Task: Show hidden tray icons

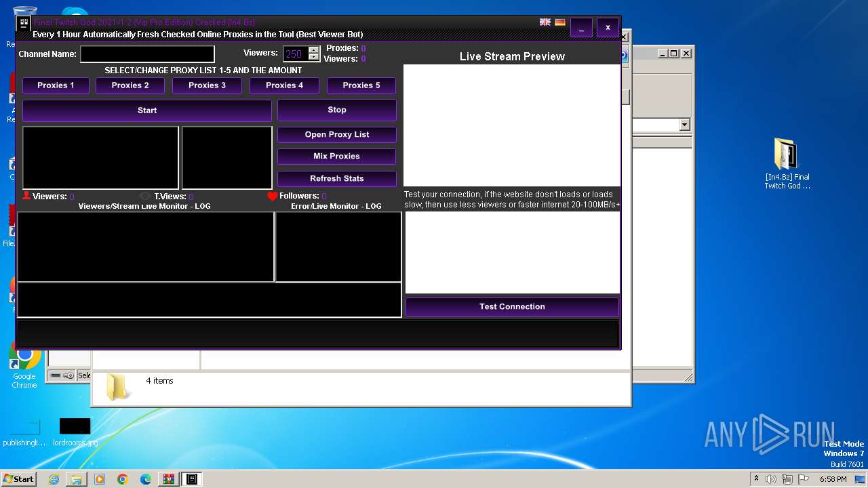Action: [x=756, y=479]
